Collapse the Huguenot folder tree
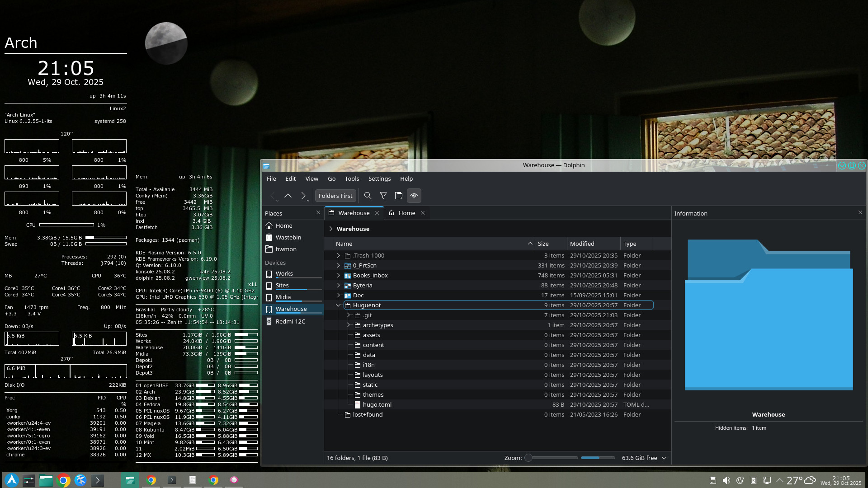868x488 pixels. coord(338,305)
